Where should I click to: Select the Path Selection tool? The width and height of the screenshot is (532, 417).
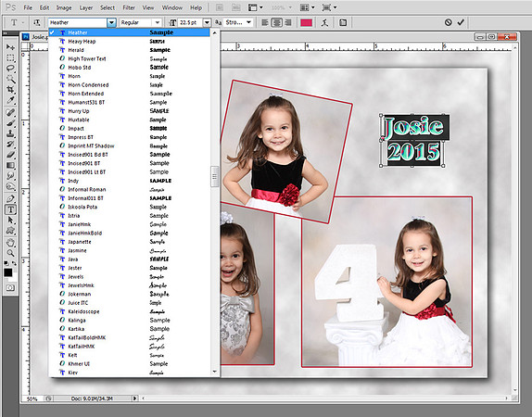(x=10, y=220)
